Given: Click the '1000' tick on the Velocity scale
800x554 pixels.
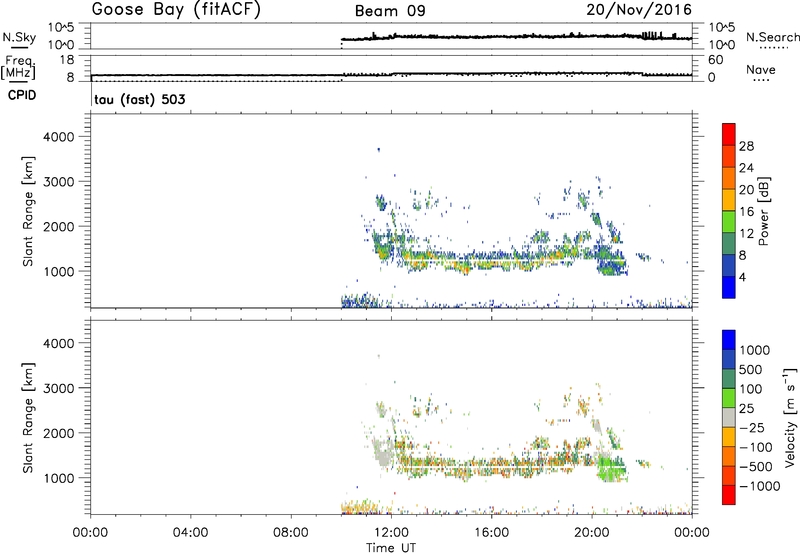Looking at the screenshot, I should coord(755,350).
